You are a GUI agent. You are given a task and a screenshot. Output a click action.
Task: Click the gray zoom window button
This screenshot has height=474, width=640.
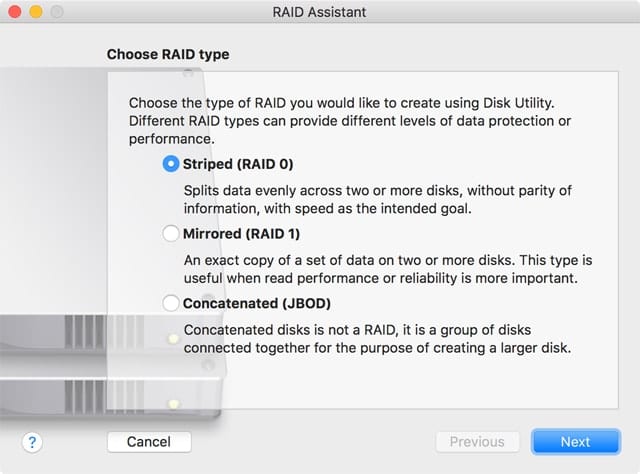point(54,12)
